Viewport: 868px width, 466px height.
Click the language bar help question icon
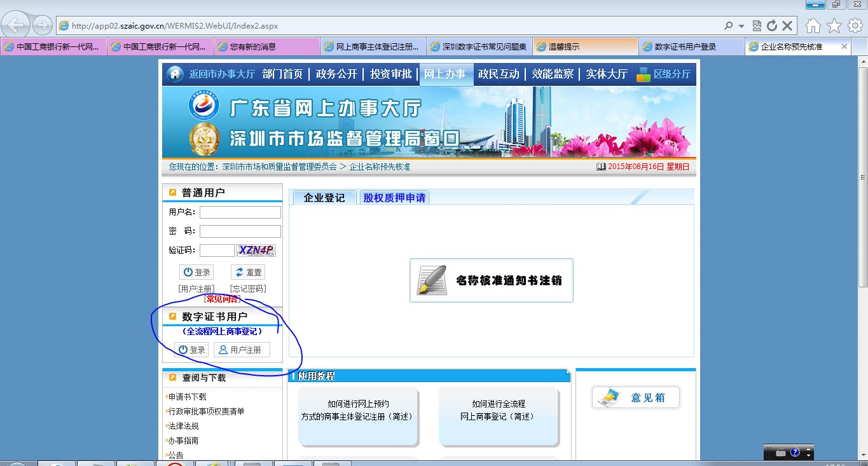[x=795, y=453]
